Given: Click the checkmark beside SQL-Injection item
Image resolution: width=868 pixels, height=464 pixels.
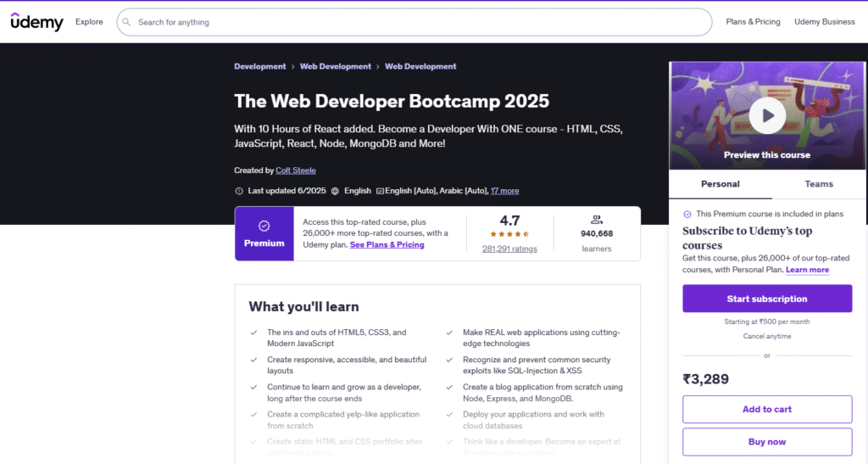Looking at the screenshot, I should pyautogui.click(x=449, y=360).
